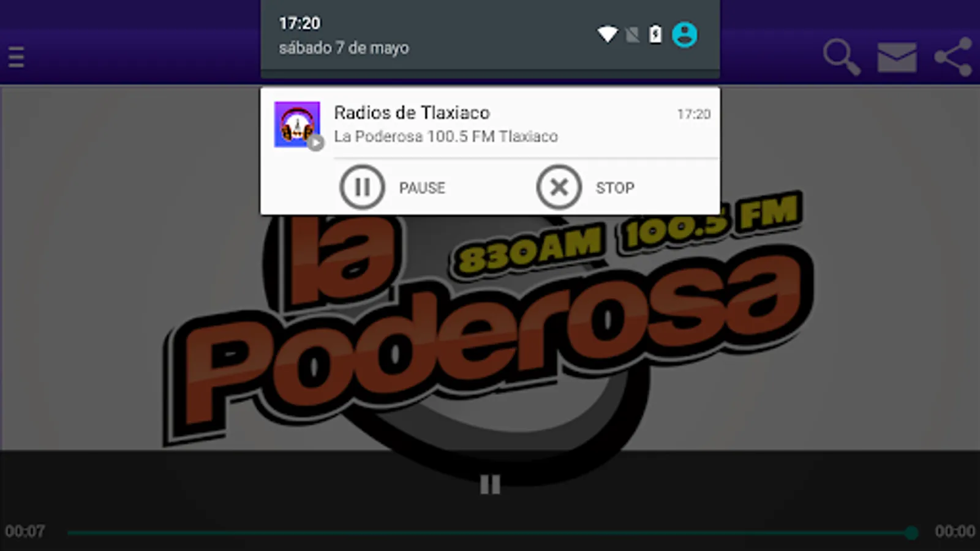Tap the pause button in the player bar
Viewport: 980px width, 551px height.
tap(490, 484)
